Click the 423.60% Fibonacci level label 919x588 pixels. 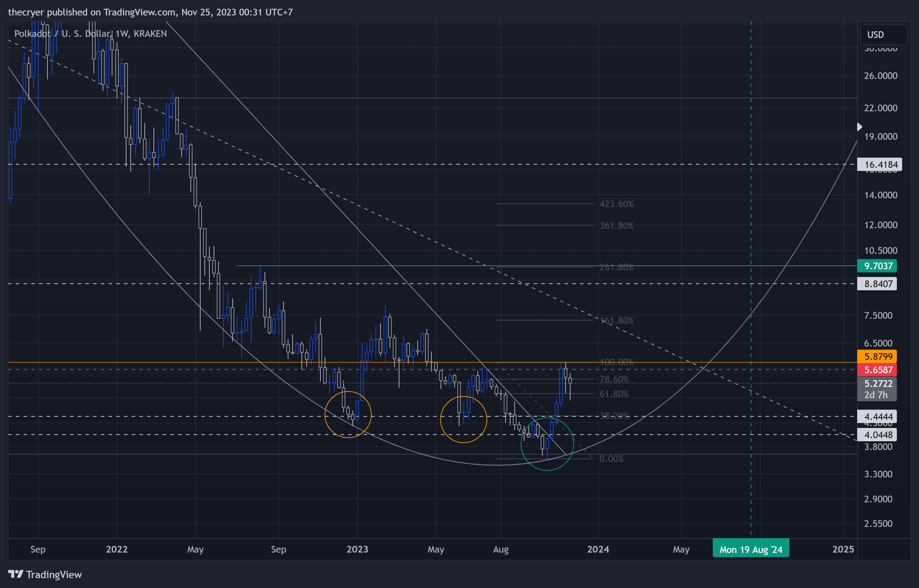(617, 204)
